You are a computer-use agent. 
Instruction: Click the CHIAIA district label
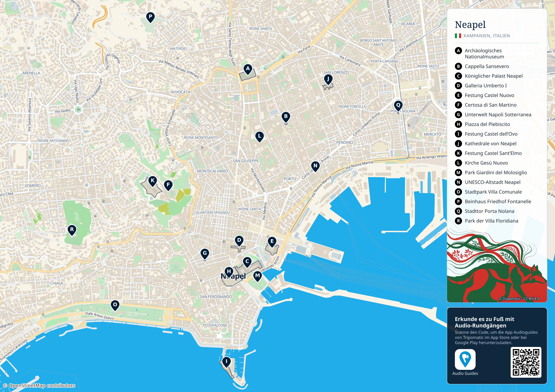(x=57, y=283)
